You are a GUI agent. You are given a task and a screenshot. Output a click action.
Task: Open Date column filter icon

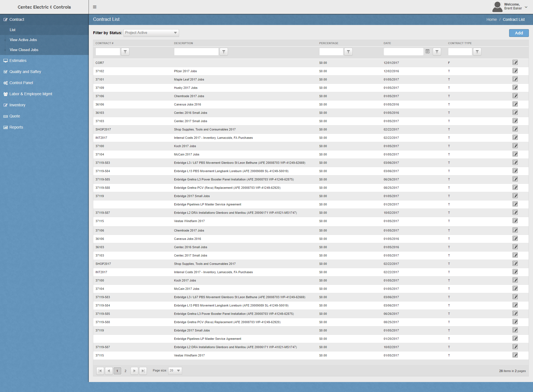coord(437,52)
